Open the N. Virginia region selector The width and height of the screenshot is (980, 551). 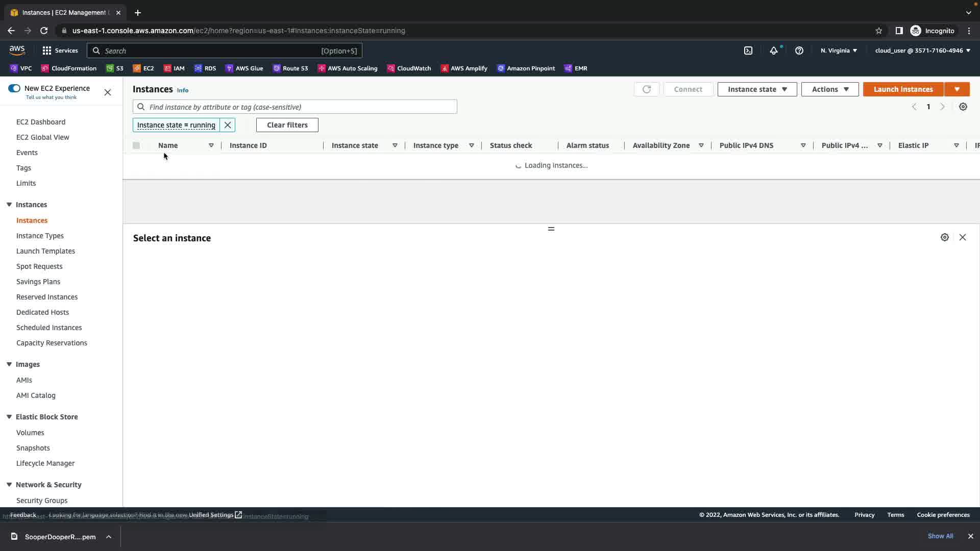tap(839, 51)
